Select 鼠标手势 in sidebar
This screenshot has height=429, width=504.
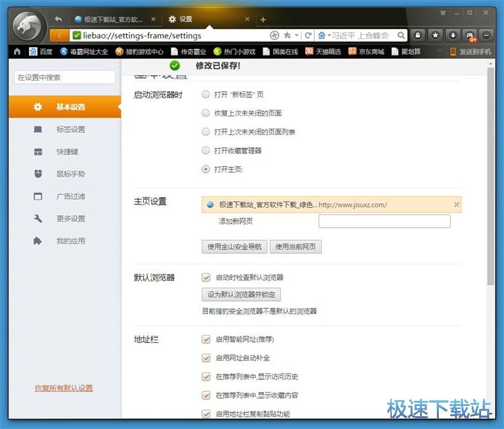click(x=65, y=174)
